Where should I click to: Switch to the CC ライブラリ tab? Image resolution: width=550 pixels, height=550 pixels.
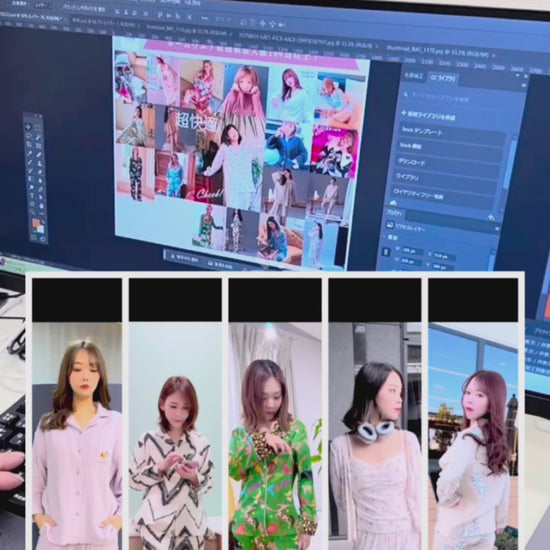click(442, 79)
